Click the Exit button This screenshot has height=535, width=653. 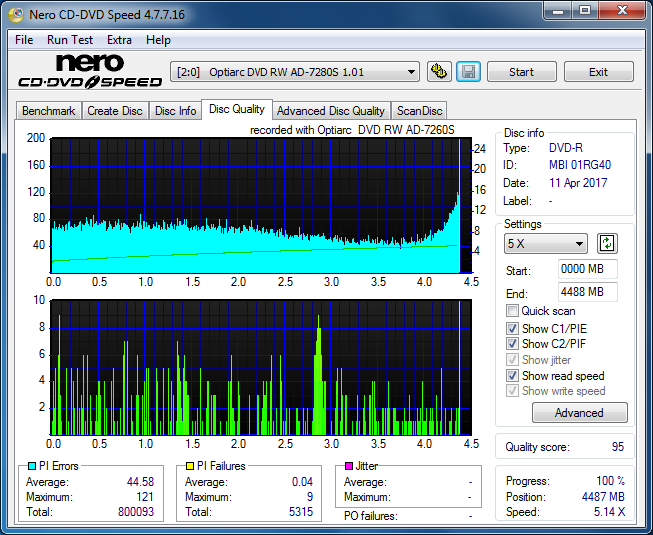tap(598, 72)
